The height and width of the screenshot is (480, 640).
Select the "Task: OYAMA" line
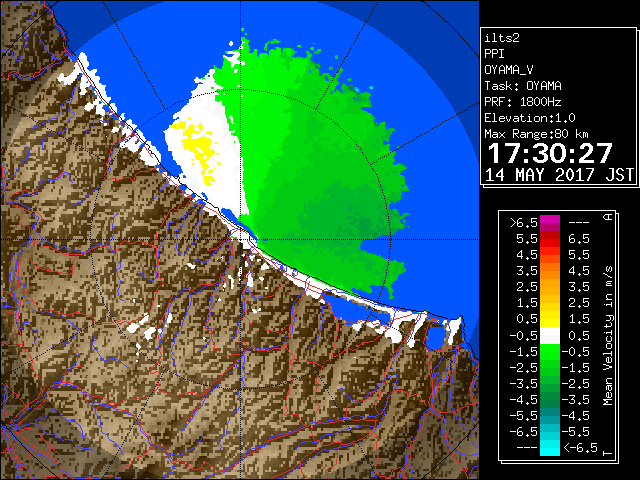[523, 86]
